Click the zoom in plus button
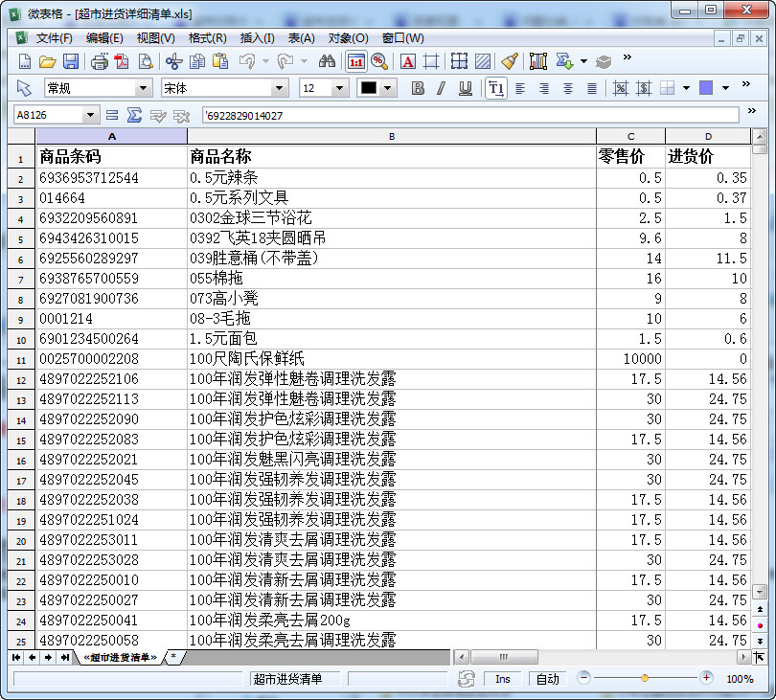 tap(706, 678)
